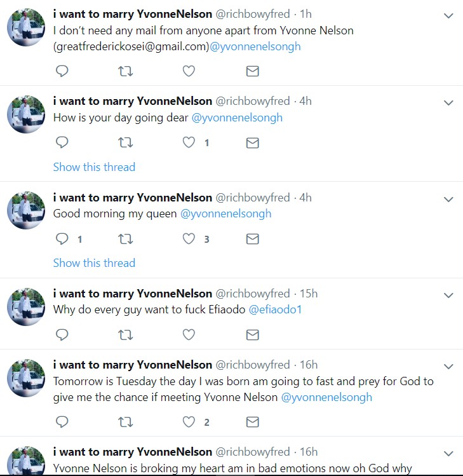Like the 'Tomorrow is Tuesday' tweet

[189, 421]
